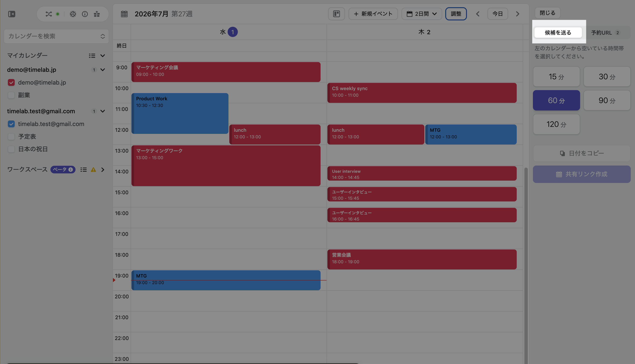Click the ベータ info badge
Screen dimensions: 635x364
point(63,170)
